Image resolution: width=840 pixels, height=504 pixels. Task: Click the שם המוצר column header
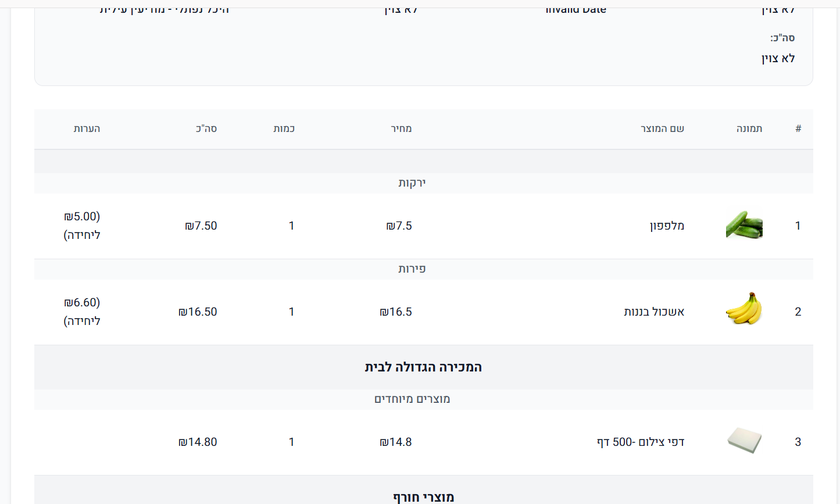pos(662,128)
